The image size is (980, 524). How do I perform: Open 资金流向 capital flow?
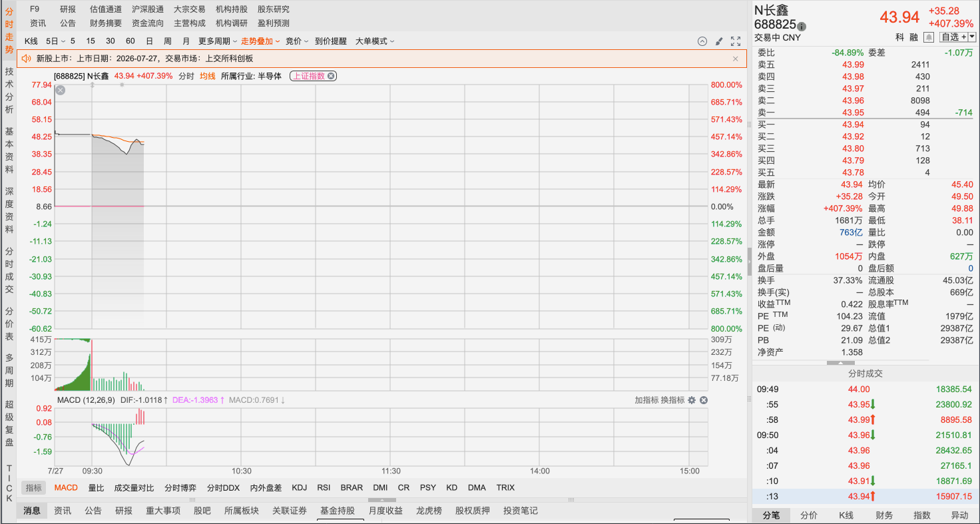pyautogui.click(x=148, y=23)
